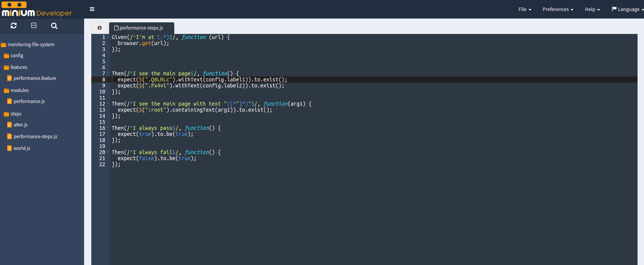The width and height of the screenshot is (644, 265).
Task: Open the Help dropdown menu
Action: click(592, 9)
